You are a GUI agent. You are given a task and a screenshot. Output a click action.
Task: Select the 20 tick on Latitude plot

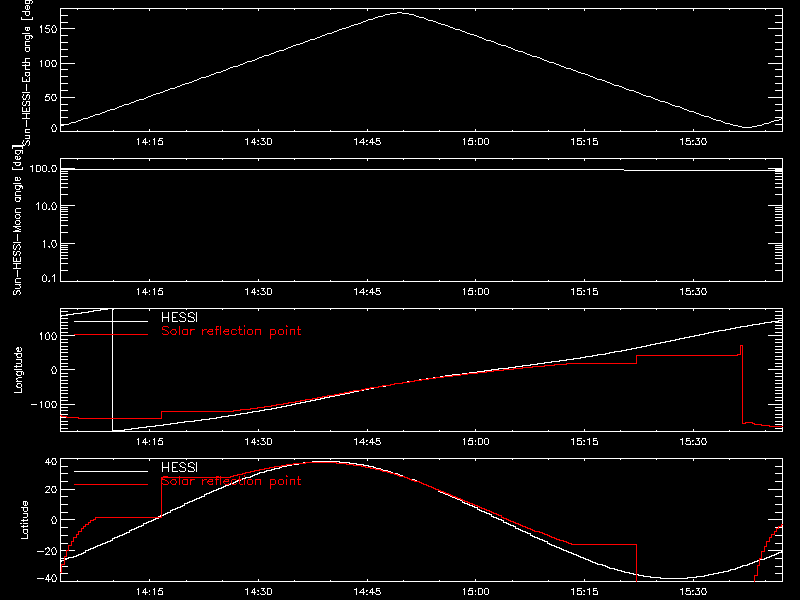click(x=51, y=489)
